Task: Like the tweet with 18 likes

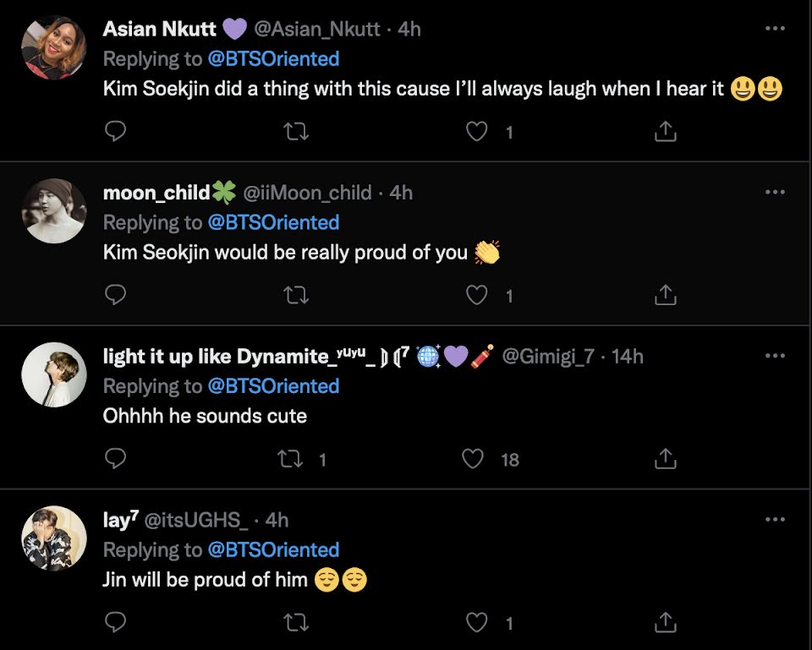Action: click(475, 459)
